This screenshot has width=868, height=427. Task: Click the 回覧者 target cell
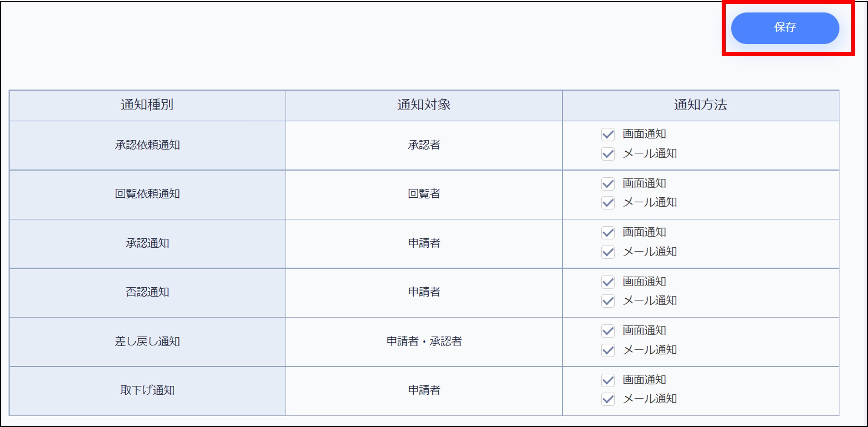click(x=424, y=194)
